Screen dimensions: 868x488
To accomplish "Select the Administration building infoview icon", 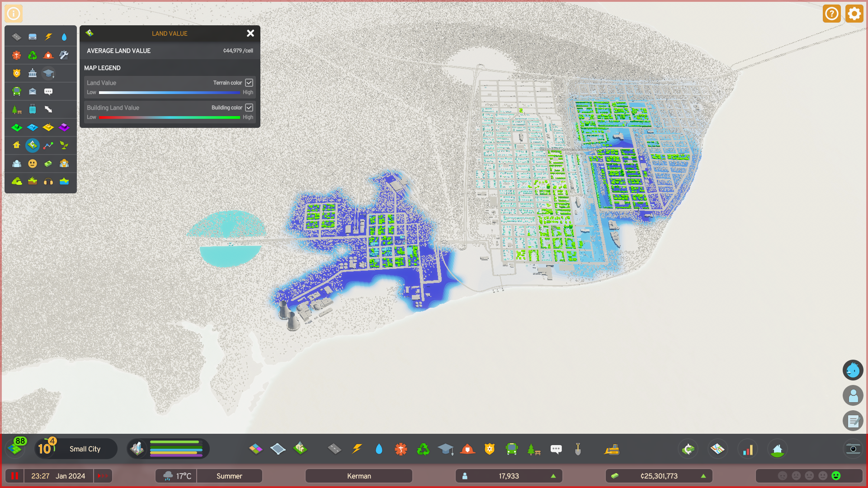I will (33, 73).
